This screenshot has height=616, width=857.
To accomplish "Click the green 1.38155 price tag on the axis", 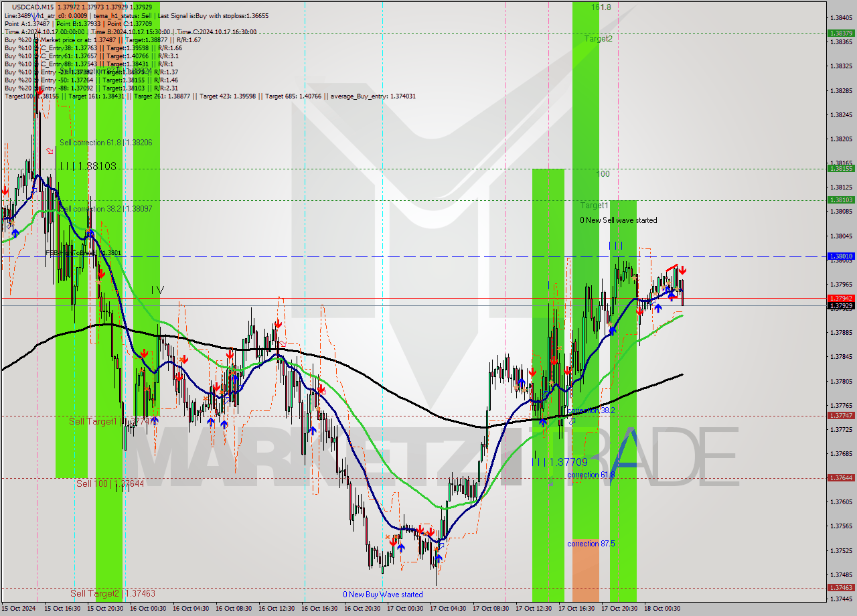I will point(841,169).
